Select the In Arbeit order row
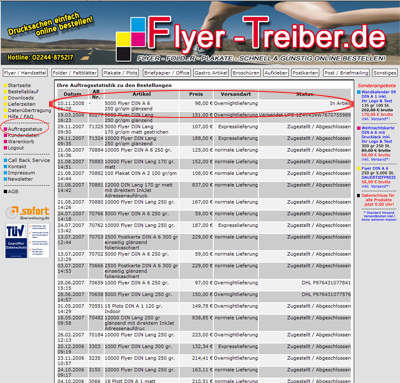The width and height of the screenshot is (400, 383). (204, 106)
